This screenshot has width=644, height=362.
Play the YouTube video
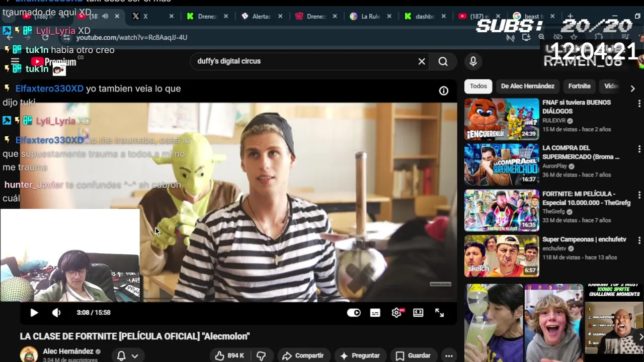pyautogui.click(x=34, y=313)
